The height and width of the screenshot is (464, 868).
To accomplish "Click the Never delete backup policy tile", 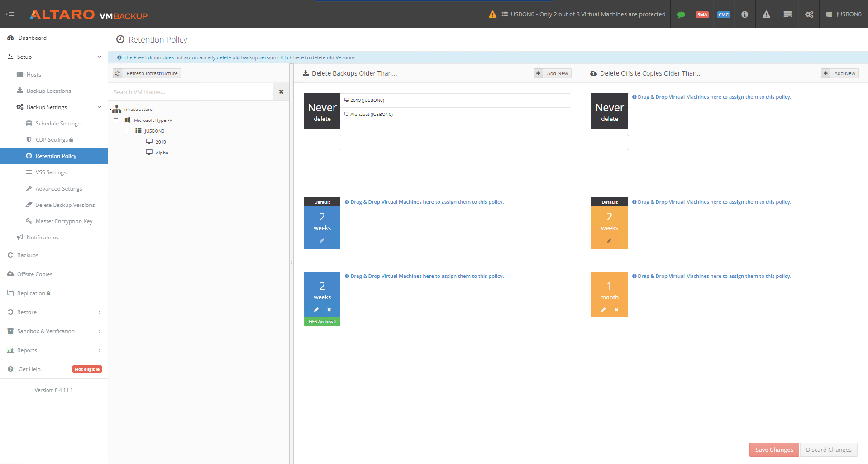I will (x=322, y=111).
